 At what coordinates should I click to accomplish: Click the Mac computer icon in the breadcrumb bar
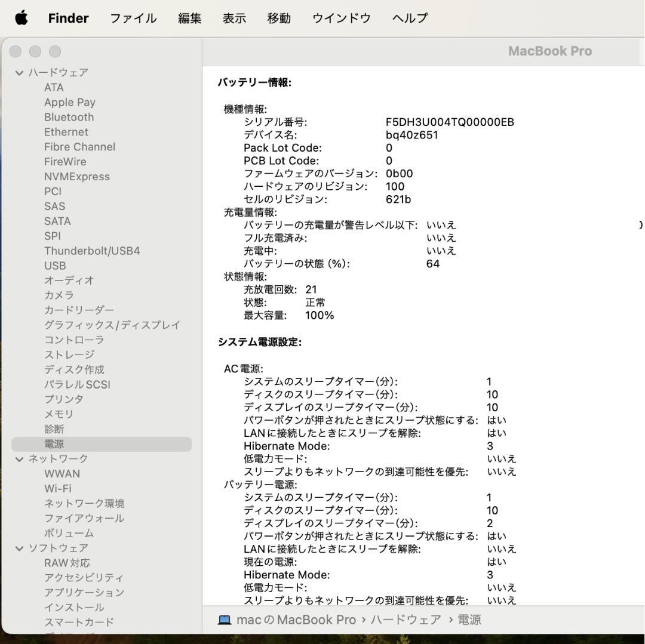[x=225, y=620]
